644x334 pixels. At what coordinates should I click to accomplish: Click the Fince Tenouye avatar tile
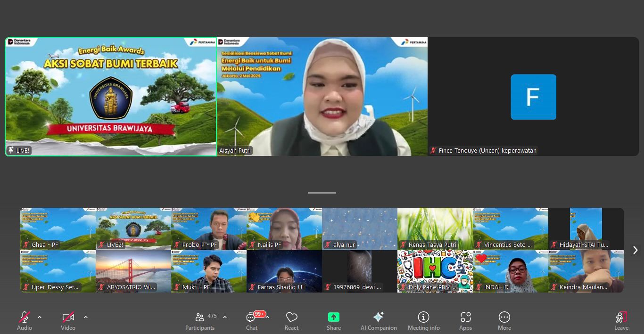533,97
